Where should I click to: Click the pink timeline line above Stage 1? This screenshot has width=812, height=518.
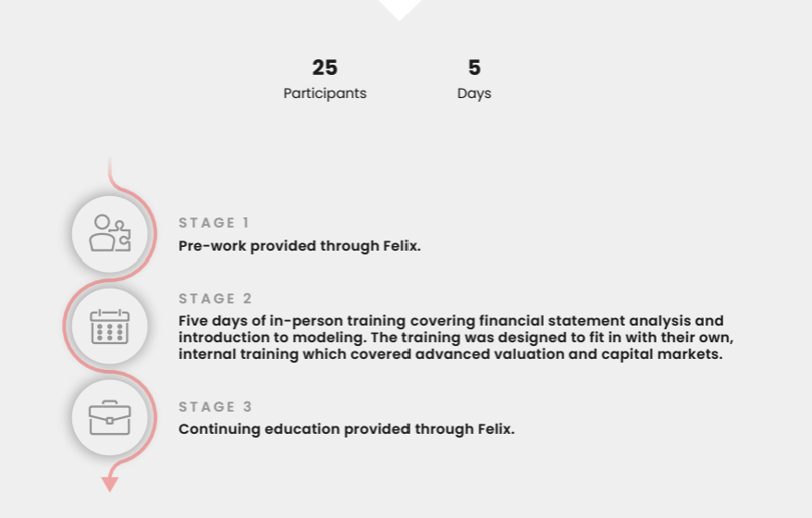point(110,171)
